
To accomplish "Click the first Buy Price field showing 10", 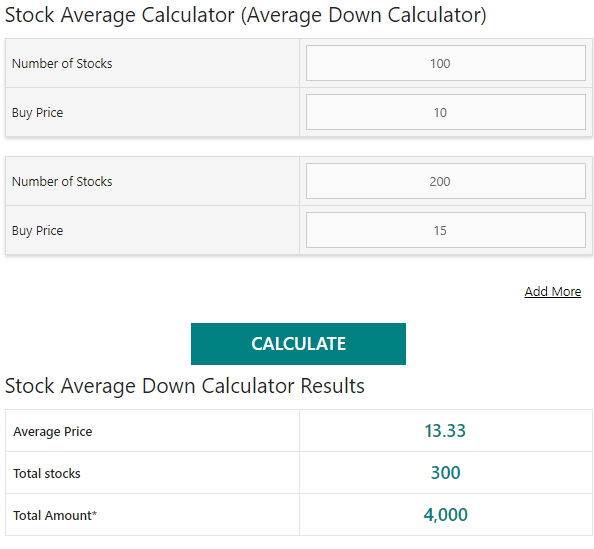I will point(446,112).
